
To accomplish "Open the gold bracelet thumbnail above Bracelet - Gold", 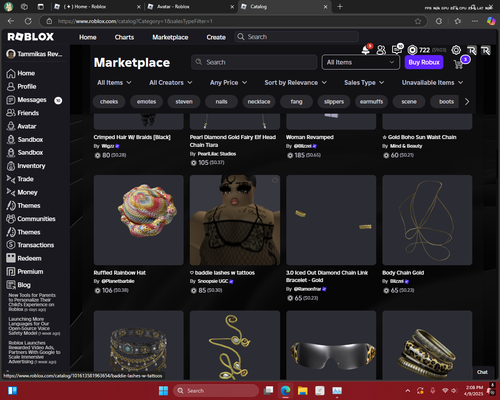I will [x=331, y=220].
